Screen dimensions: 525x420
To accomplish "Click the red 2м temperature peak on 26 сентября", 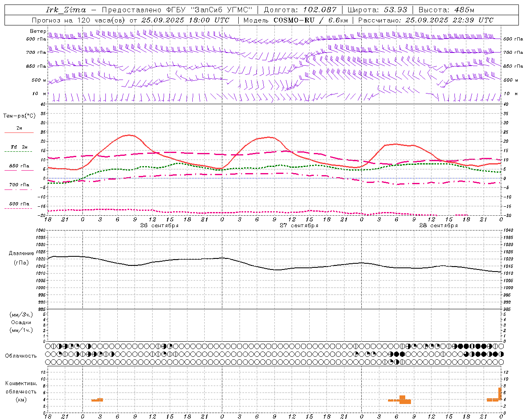I will [130, 135].
